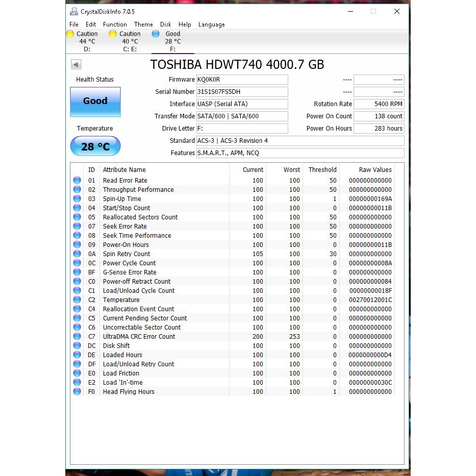
Task: Open the File menu
Action: (73, 24)
